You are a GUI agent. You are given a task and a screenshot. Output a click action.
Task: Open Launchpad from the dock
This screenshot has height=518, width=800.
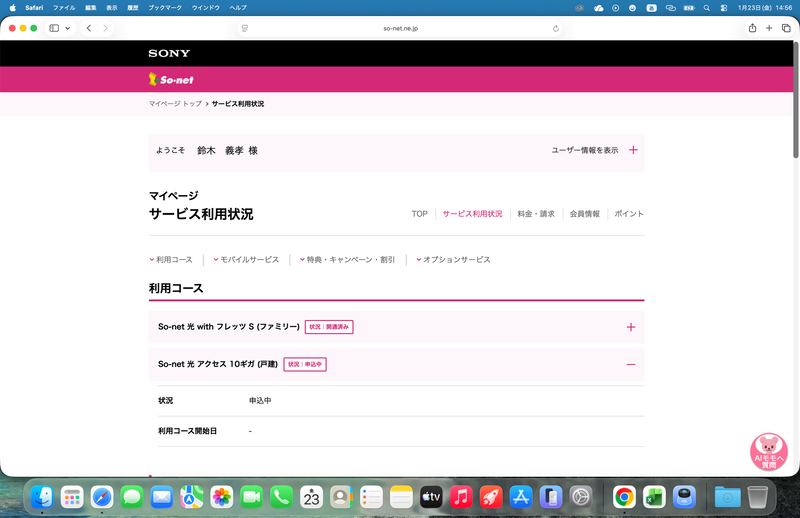tap(72, 497)
